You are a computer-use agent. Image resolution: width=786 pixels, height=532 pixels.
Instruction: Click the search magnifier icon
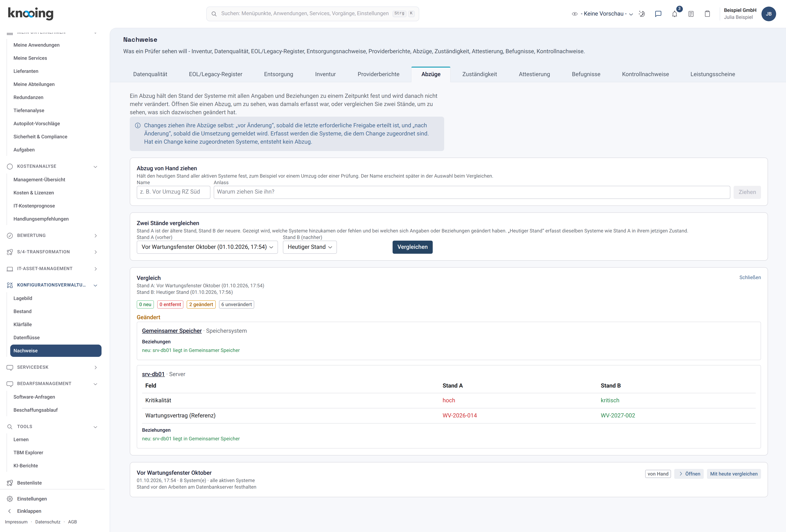(x=214, y=14)
